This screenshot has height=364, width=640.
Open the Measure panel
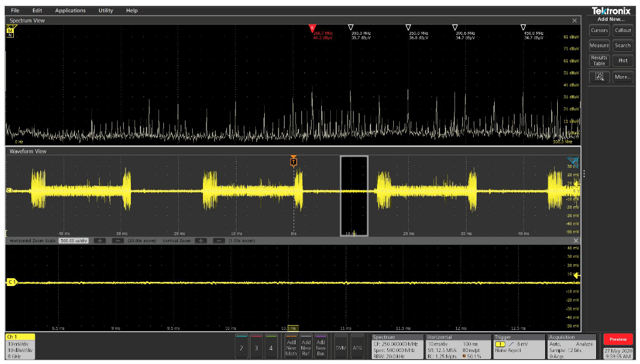click(x=599, y=45)
